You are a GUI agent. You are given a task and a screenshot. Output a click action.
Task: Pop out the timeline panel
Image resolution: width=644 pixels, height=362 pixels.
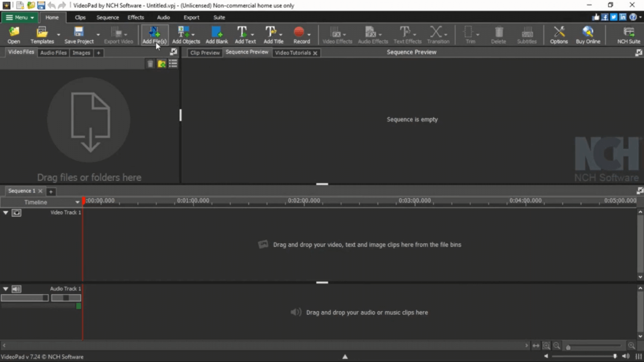click(x=640, y=190)
